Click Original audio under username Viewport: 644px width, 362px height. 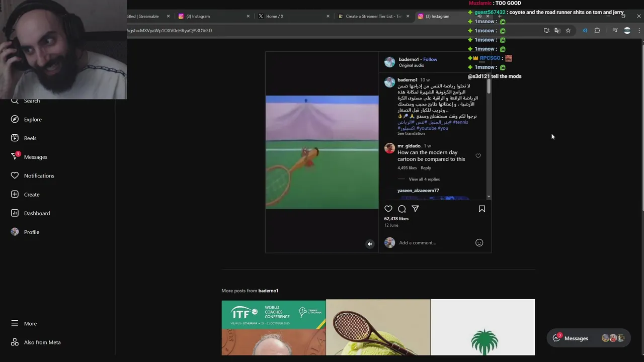(x=412, y=65)
